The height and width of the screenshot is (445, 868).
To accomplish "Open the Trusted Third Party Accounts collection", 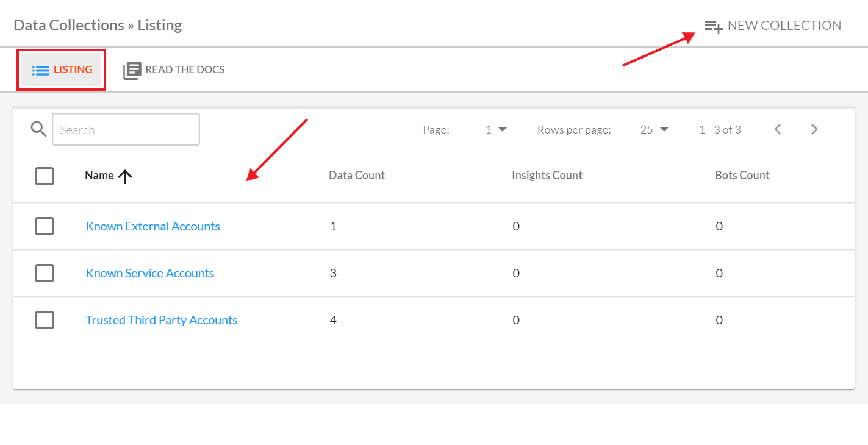I will click(162, 320).
